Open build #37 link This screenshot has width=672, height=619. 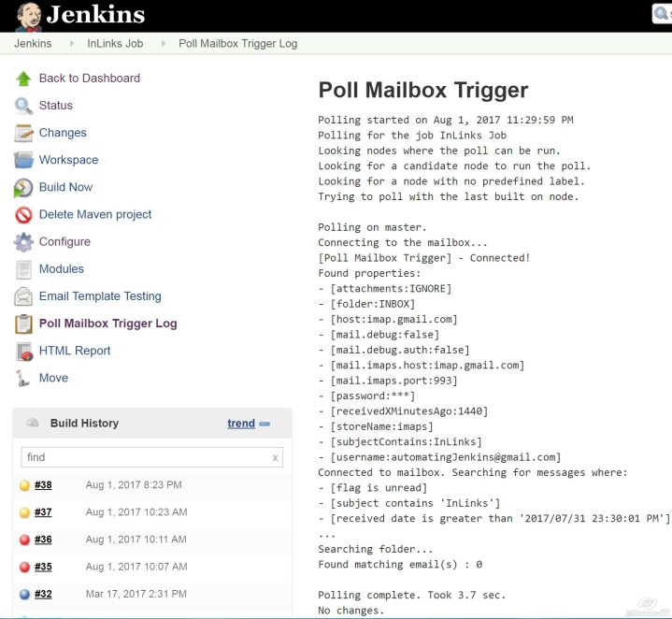pos(43,512)
